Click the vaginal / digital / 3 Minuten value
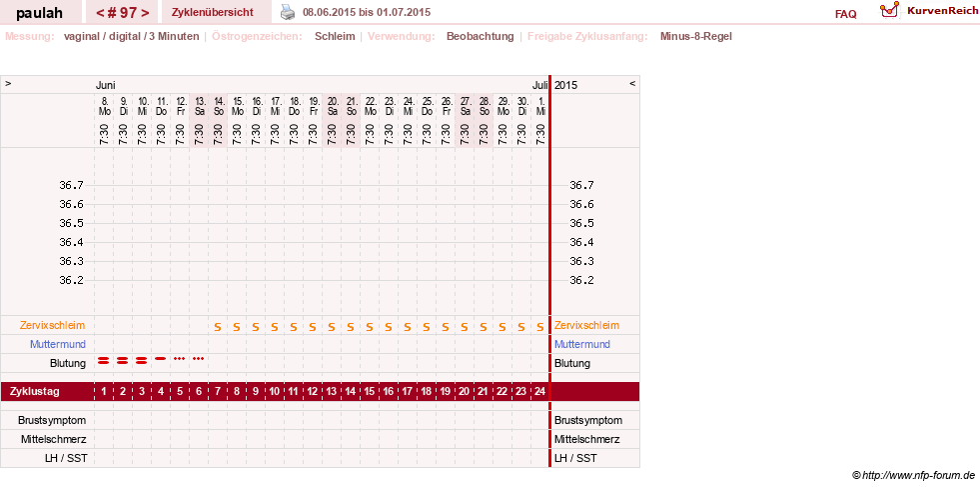Image resolution: width=980 pixels, height=487 pixels. [131, 36]
